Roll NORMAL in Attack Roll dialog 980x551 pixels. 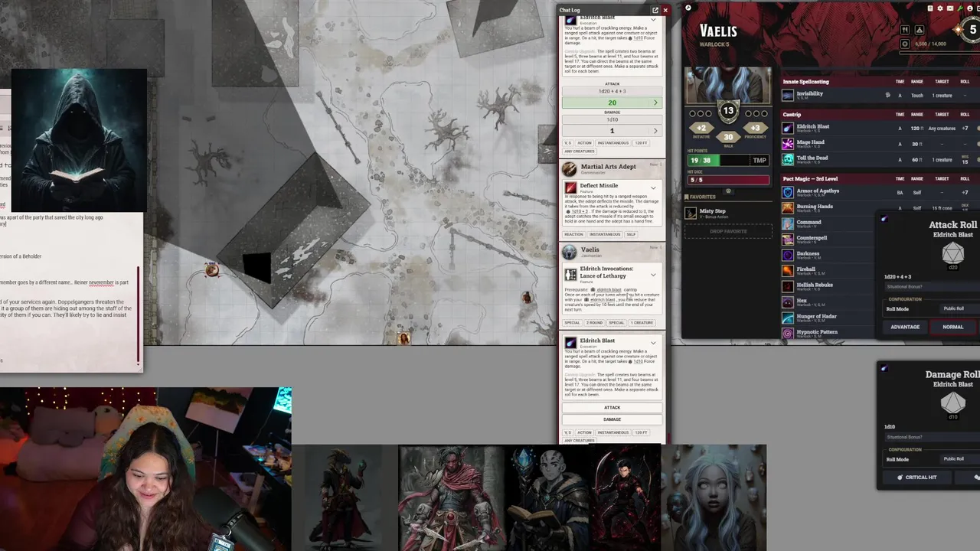[952, 327]
